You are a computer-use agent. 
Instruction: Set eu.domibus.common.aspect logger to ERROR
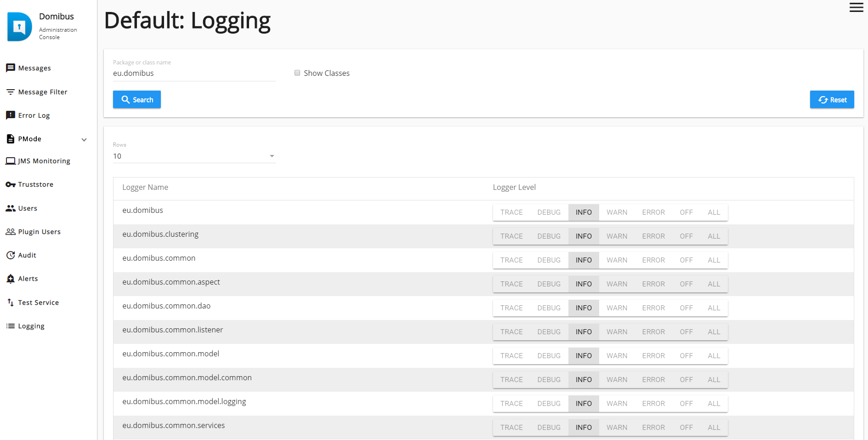coord(653,284)
